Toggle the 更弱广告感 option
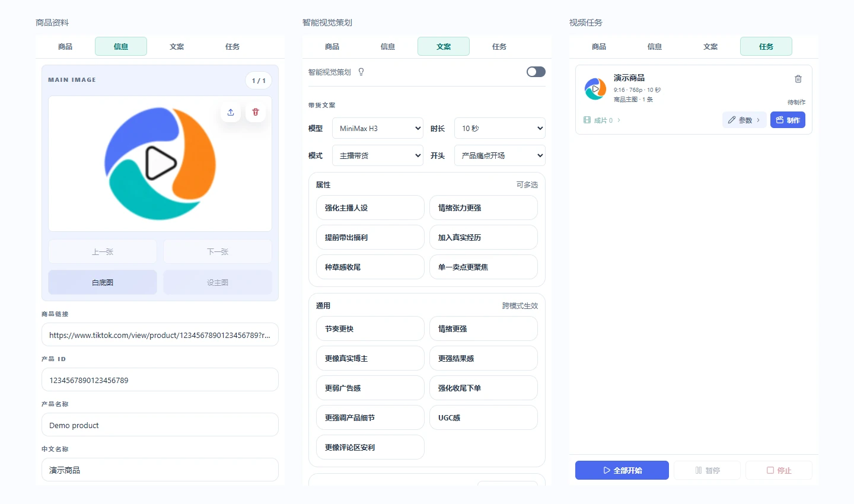 [370, 388]
